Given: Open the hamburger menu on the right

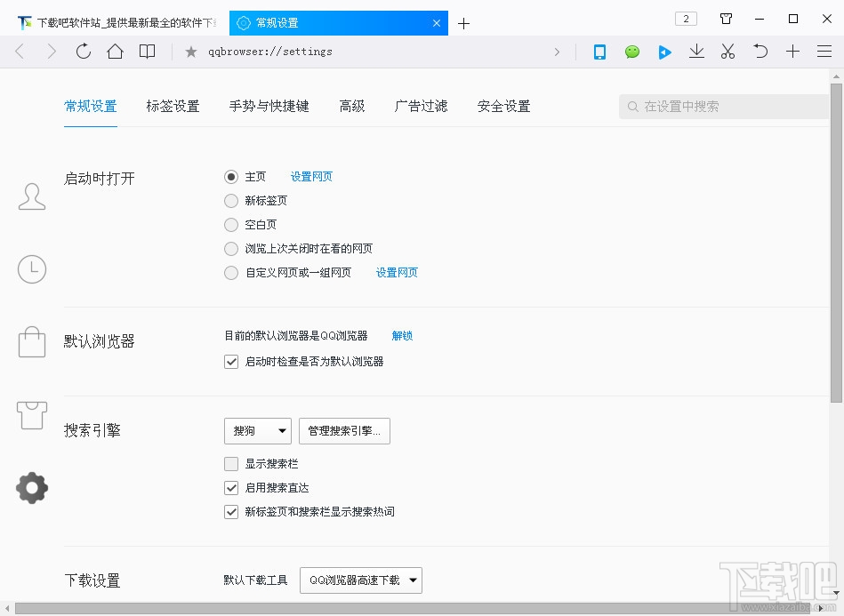Looking at the screenshot, I should (x=825, y=52).
